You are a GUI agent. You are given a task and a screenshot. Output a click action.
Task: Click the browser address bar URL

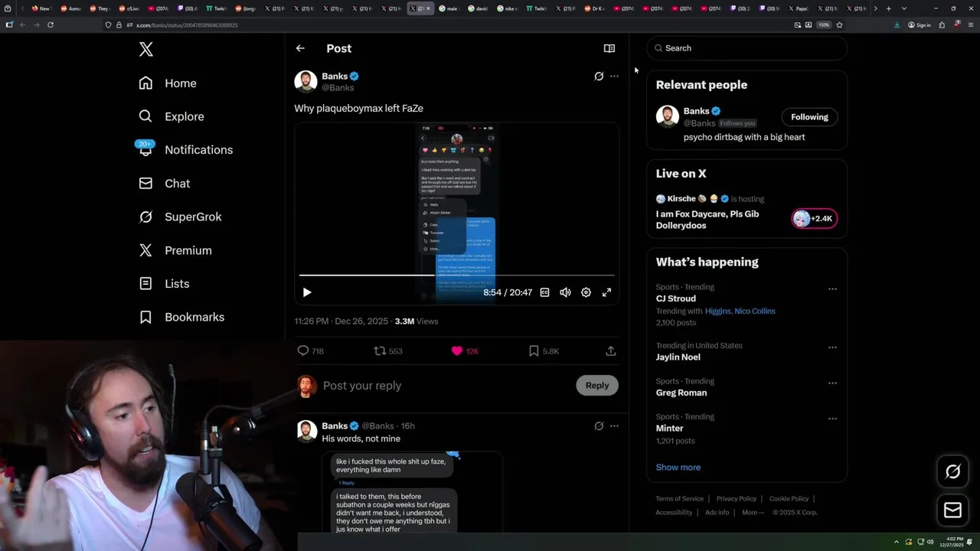pos(187,25)
